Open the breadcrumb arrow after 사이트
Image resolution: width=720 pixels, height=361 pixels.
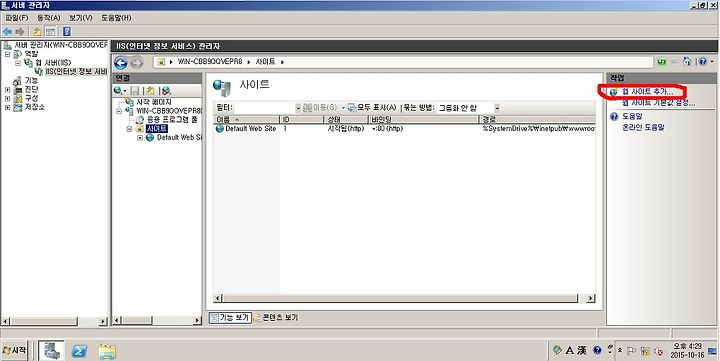(x=282, y=62)
